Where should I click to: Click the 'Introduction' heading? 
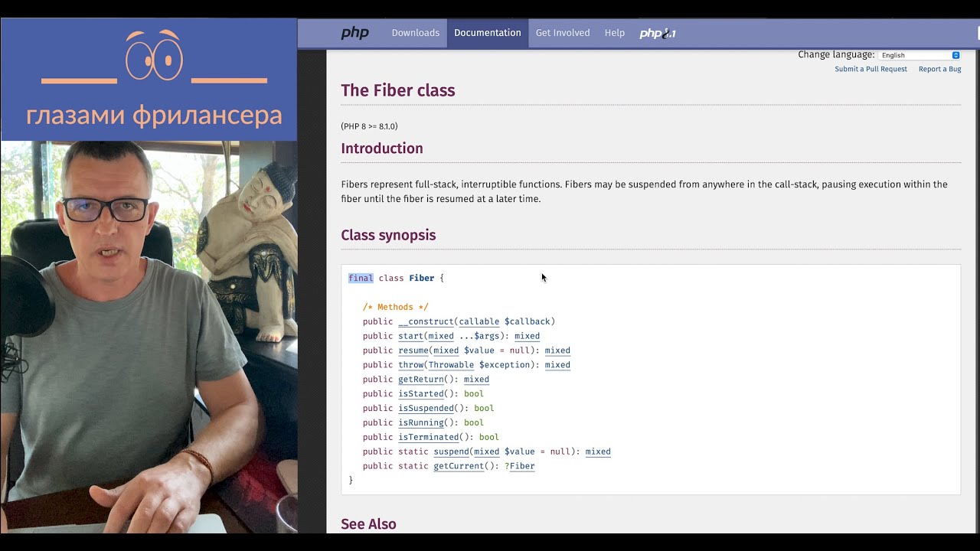(382, 148)
